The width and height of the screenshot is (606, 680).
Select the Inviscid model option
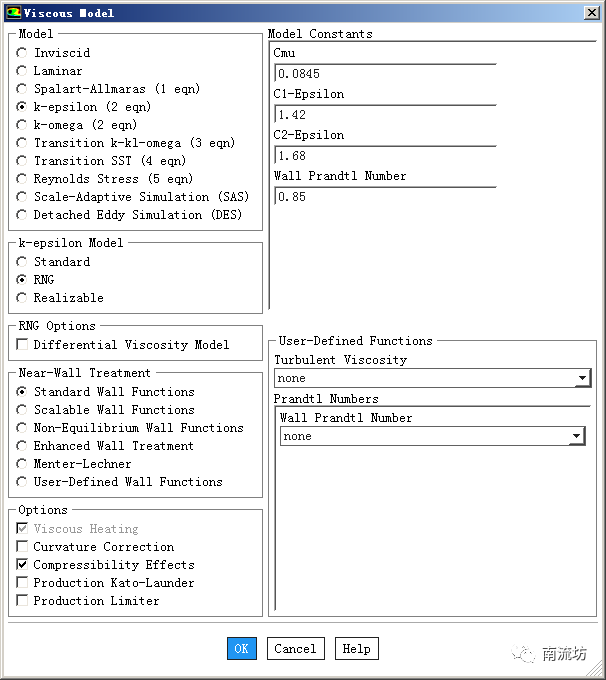(x=22, y=53)
